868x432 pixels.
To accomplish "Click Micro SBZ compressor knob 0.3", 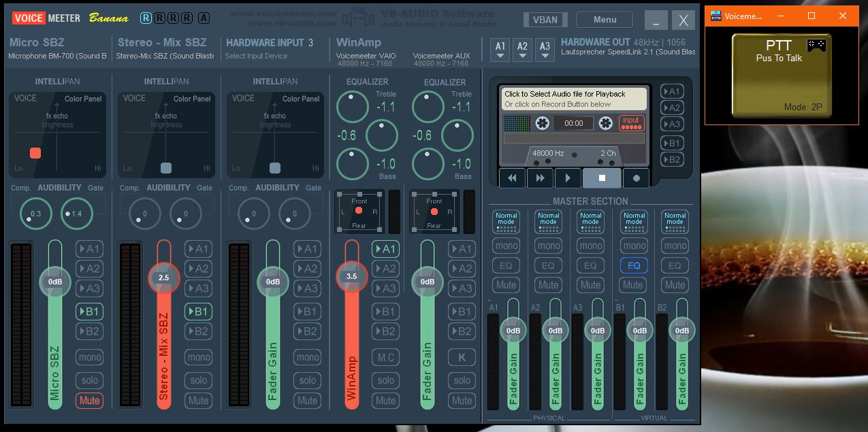I will click(35, 214).
